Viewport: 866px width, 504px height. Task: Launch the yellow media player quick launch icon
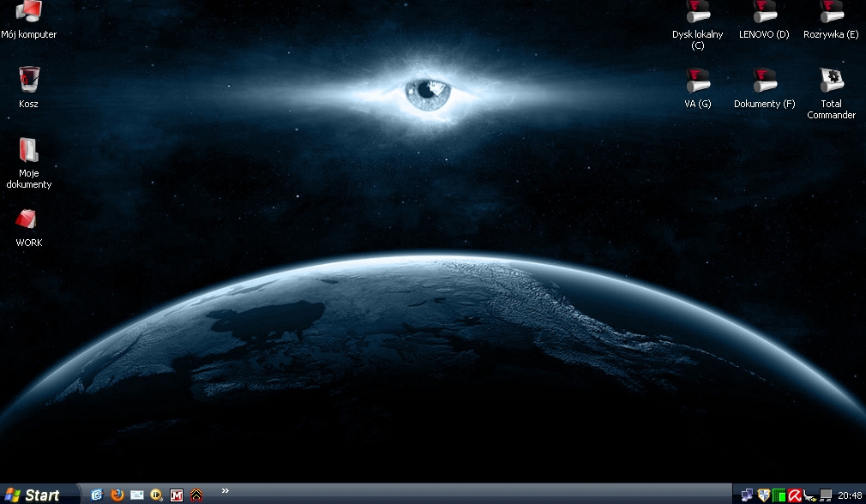pyautogui.click(x=156, y=495)
